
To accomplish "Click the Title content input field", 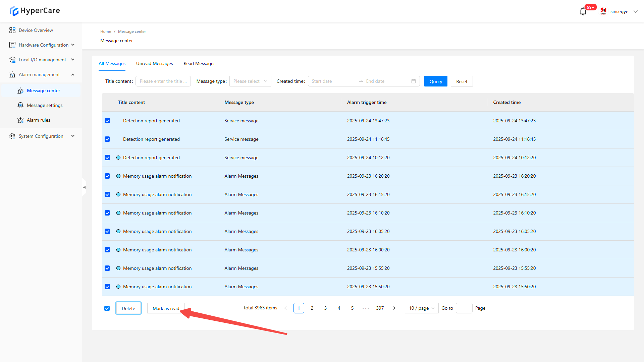I will pyautogui.click(x=163, y=81).
